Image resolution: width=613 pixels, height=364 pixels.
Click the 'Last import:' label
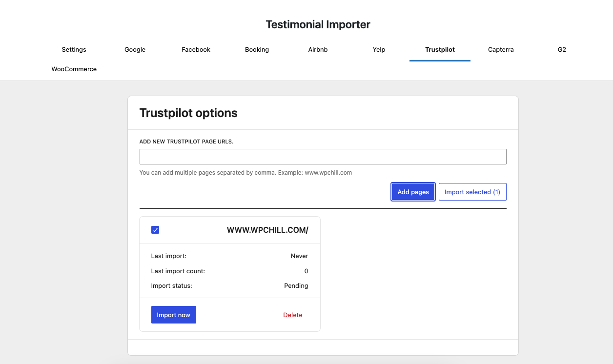point(169,256)
